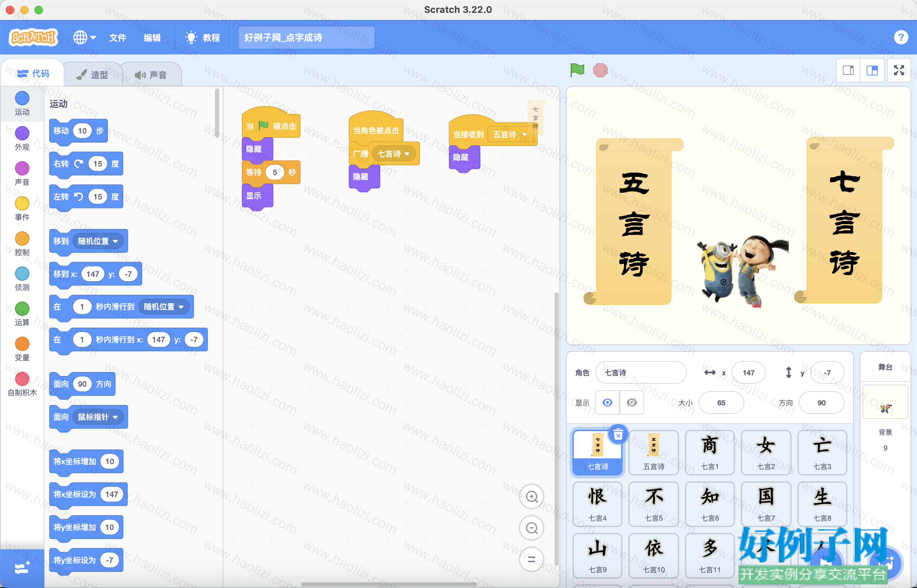Switch to the 代码 tab
The width and height of the screenshot is (917, 588).
click(33, 73)
